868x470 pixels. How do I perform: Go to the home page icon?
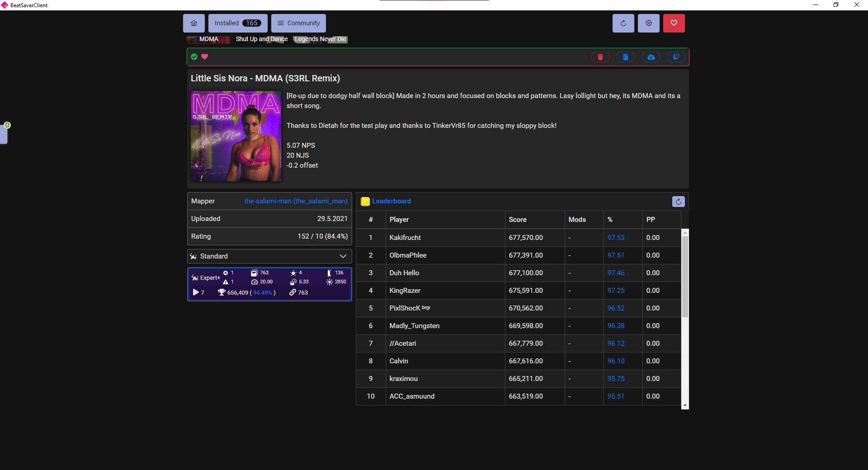pos(194,23)
